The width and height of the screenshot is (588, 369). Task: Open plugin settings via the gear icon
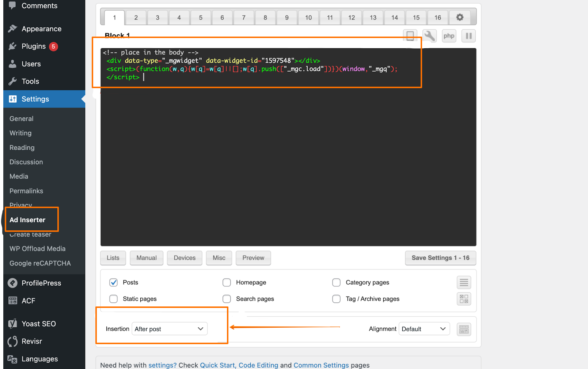pos(459,17)
